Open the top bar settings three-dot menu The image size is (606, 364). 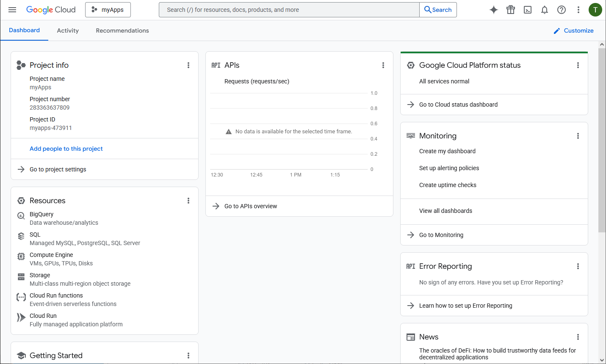coord(578,10)
